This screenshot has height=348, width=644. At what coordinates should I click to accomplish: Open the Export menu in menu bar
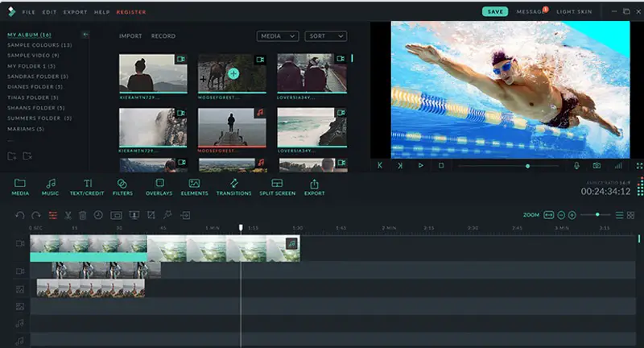click(x=76, y=12)
